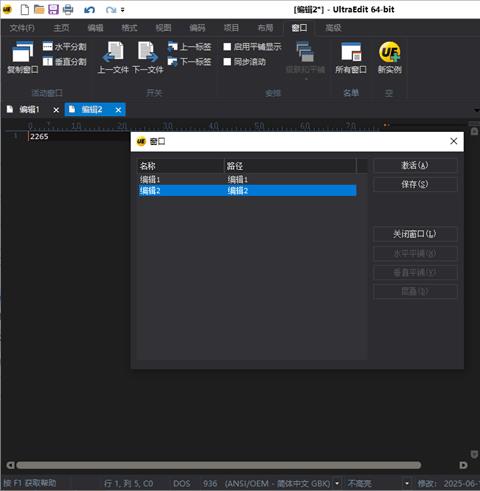Click the Open folder icon in quick access toolbar
This screenshot has width=480, height=491.
(x=39, y=9)
